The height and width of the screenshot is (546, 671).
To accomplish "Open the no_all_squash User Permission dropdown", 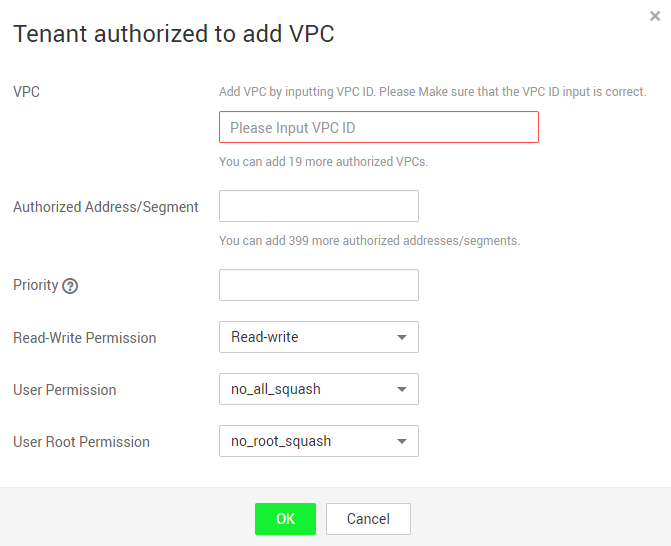I will click(319, 389).
